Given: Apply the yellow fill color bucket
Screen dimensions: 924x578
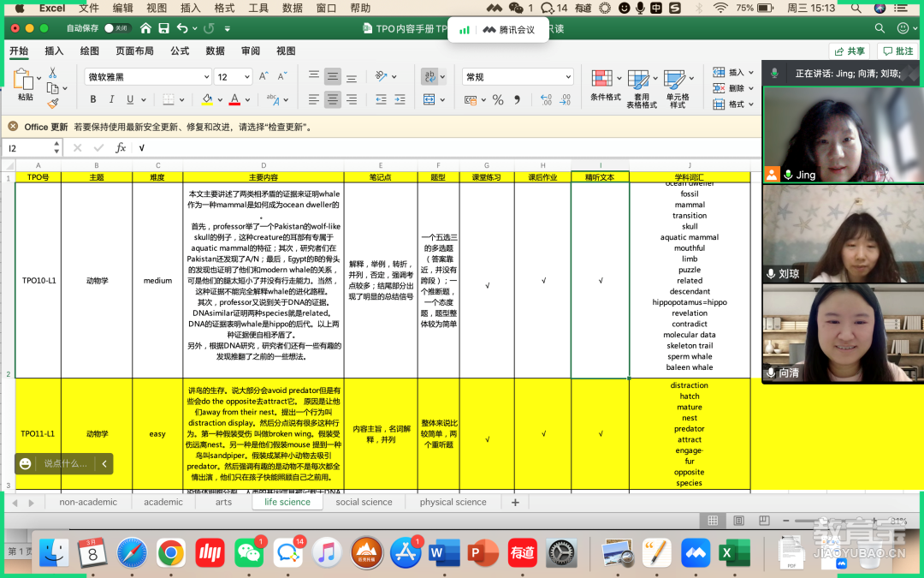Looking at the screenshot, I should click(207, 99).
